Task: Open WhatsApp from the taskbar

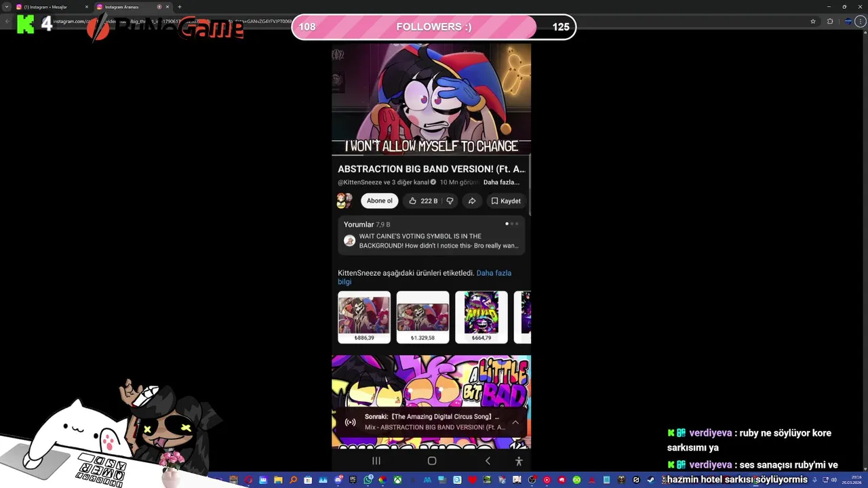Action: pyautogui.click(x=368, y=480)
